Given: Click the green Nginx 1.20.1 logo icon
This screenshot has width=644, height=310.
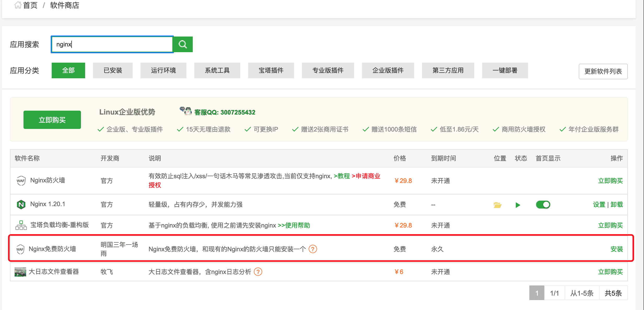Looking at the screenshot, I should tap(21, 204).
